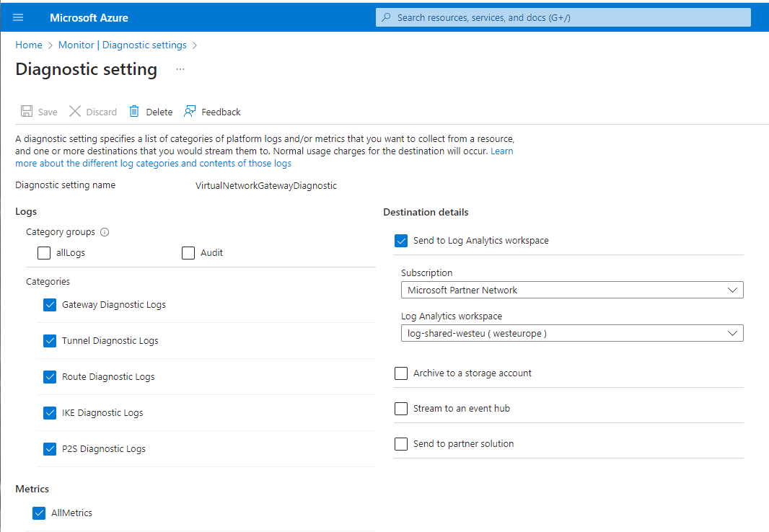Uncheck IKE Diagnostic Logs
769x532 pixels.
tap(50, 413)
